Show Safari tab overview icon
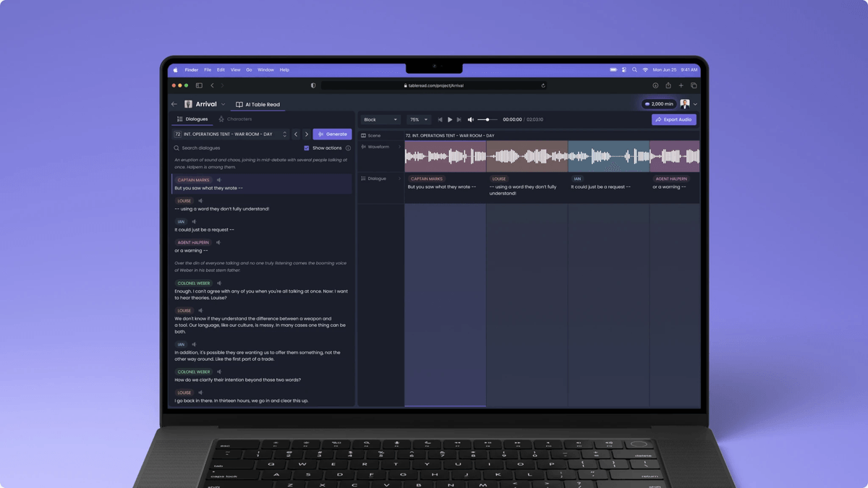This screenshot has width=868, height=488. point(694,85)
